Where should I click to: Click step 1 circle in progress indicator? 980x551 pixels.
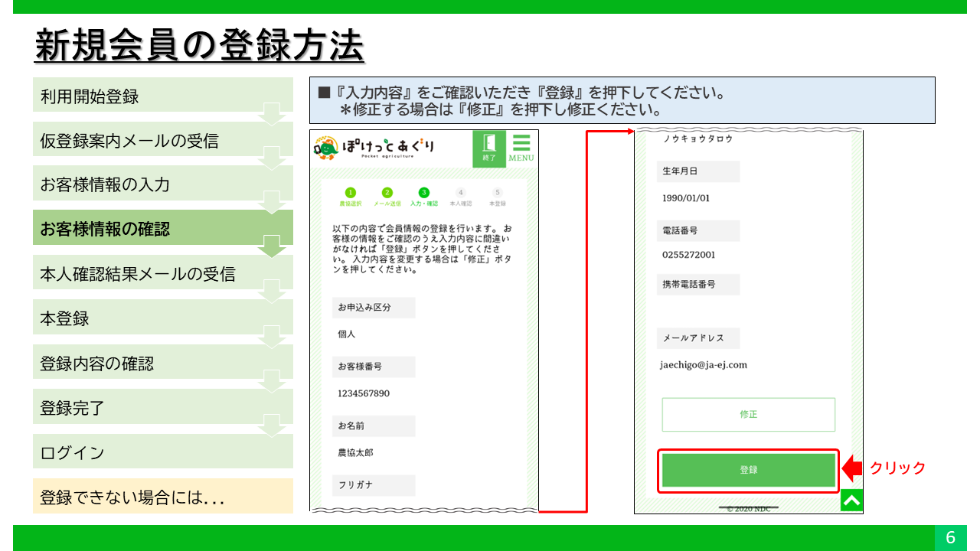point(350,193)
